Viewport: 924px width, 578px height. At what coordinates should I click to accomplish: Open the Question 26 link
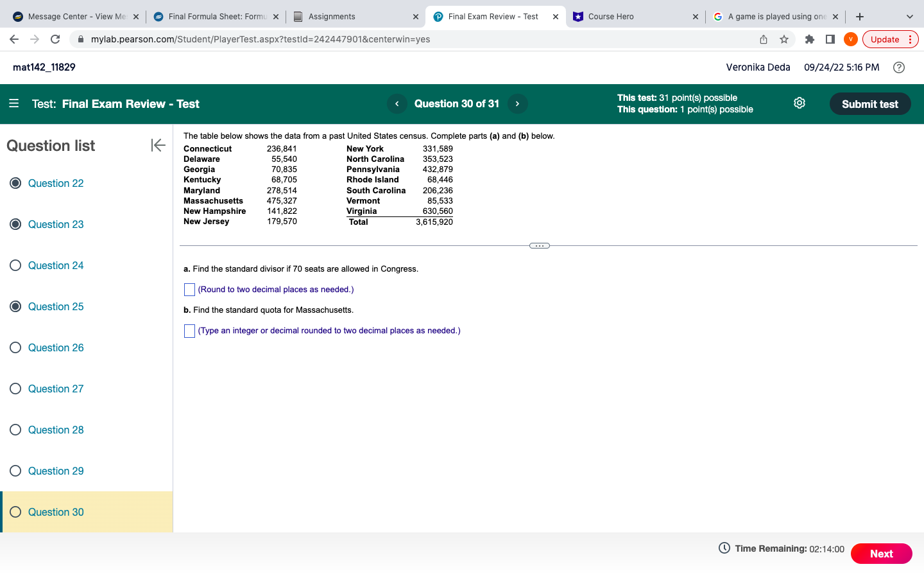click(x=56, y=347)
